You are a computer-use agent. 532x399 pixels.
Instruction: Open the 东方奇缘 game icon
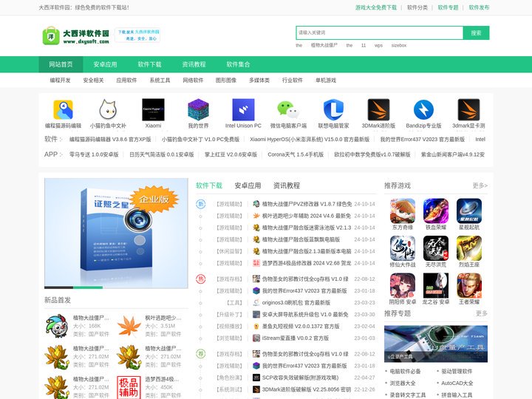[403, 211]
